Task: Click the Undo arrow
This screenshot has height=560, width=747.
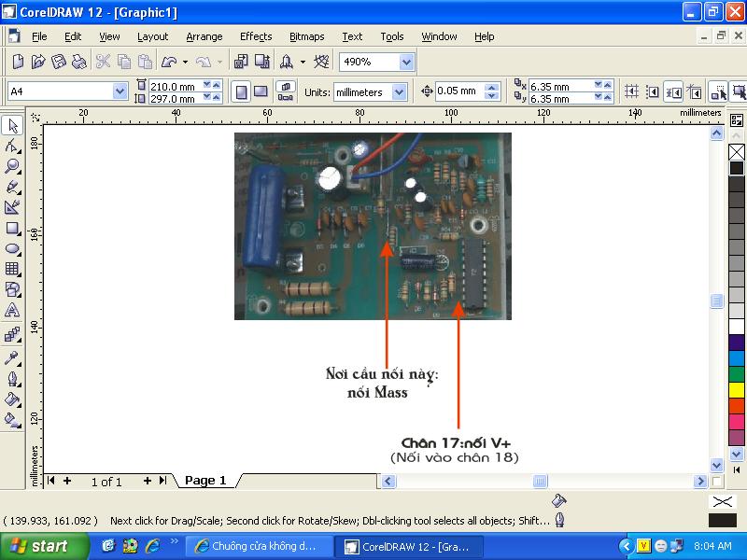Action: 169,62
